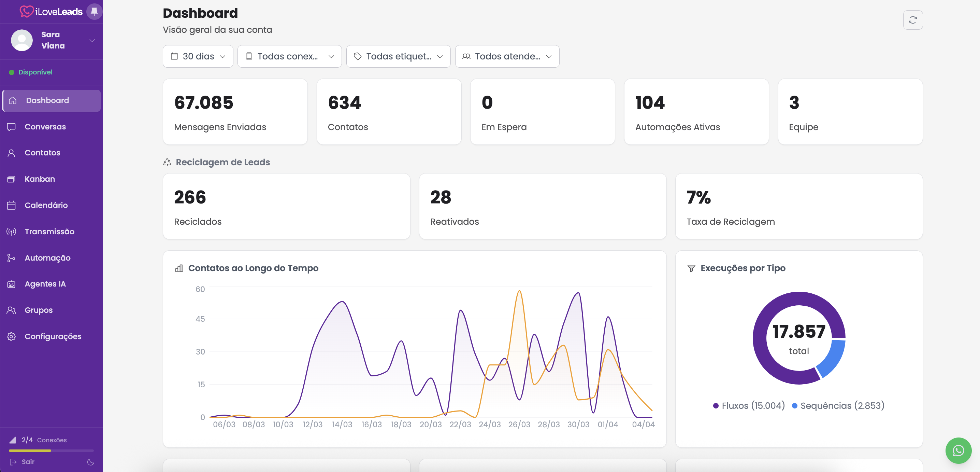Click the 17.857 total donut center
The width and height of the screenshot is (980, 472).
(x=799, y=338)
